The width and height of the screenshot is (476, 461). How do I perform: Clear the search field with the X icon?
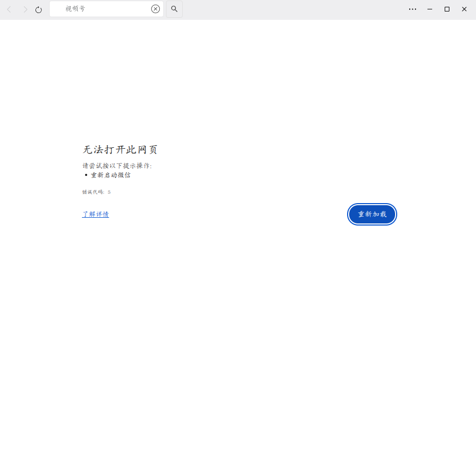pos(156,9)
